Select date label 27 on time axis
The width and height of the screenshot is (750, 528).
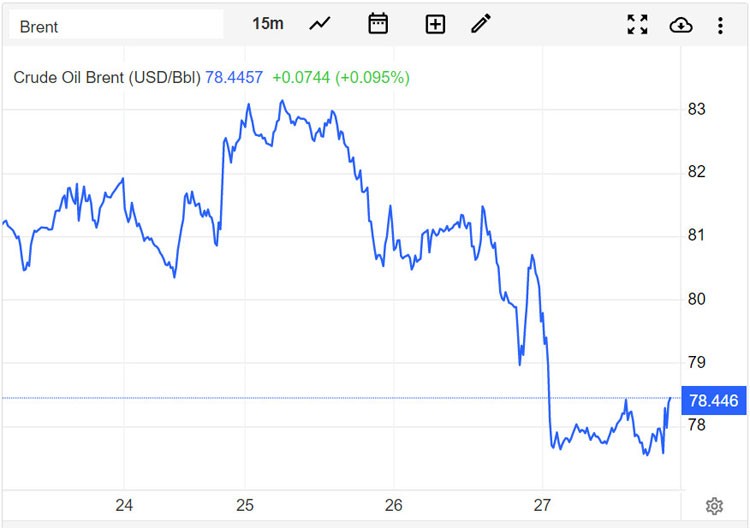(543, 506)
